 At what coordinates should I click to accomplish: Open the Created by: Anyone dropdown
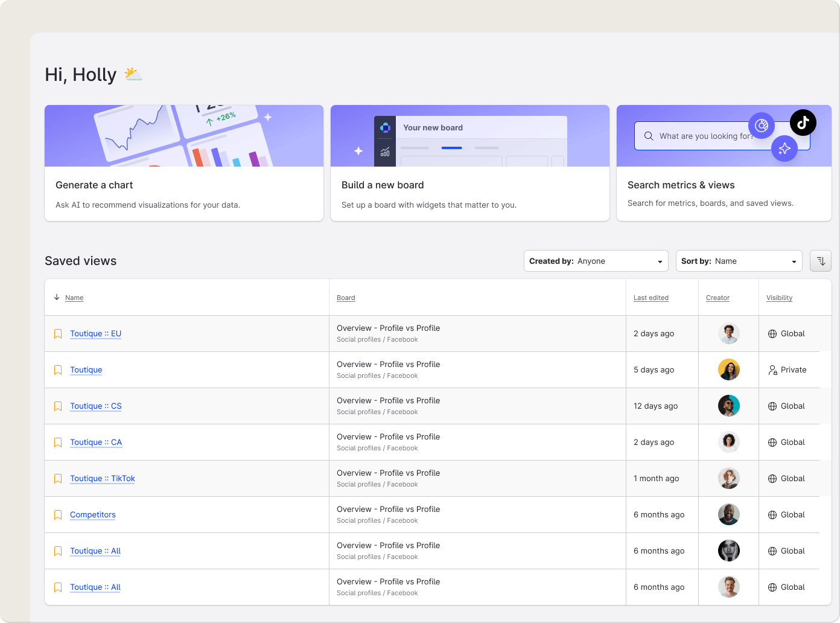point(596,261)
